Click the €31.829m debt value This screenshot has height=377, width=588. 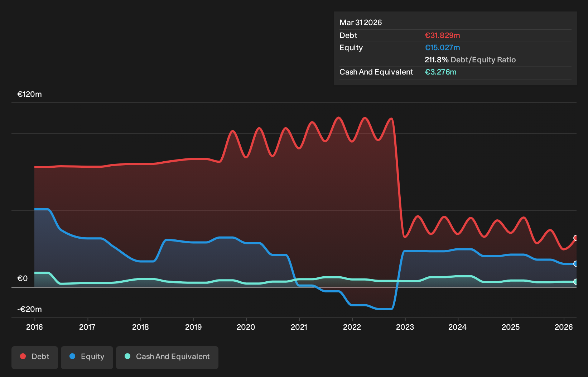pos(442,35)
